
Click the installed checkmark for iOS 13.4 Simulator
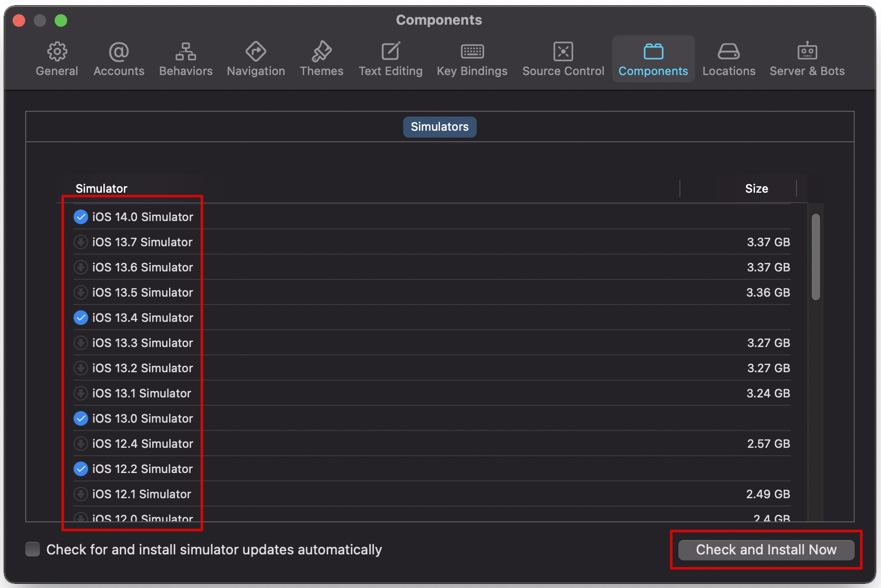tap(80, 318)
